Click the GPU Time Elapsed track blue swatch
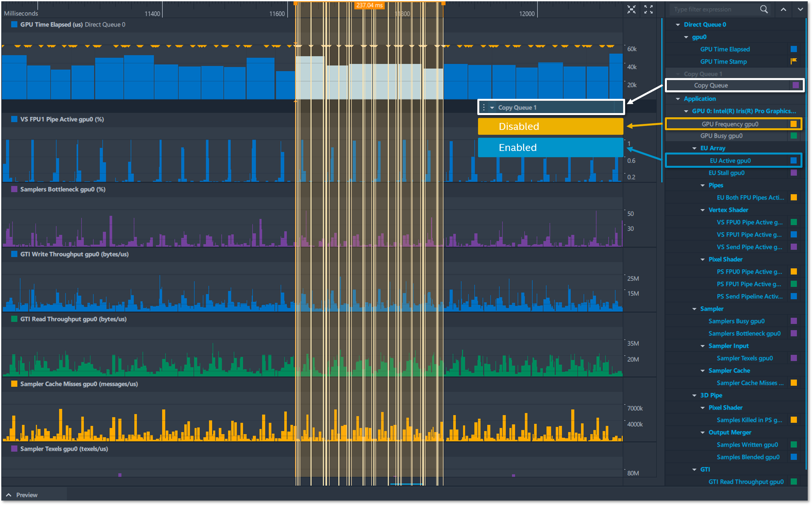Image resolution: width=812 pixels, height=505 pixels. click(x=14, y=24)
